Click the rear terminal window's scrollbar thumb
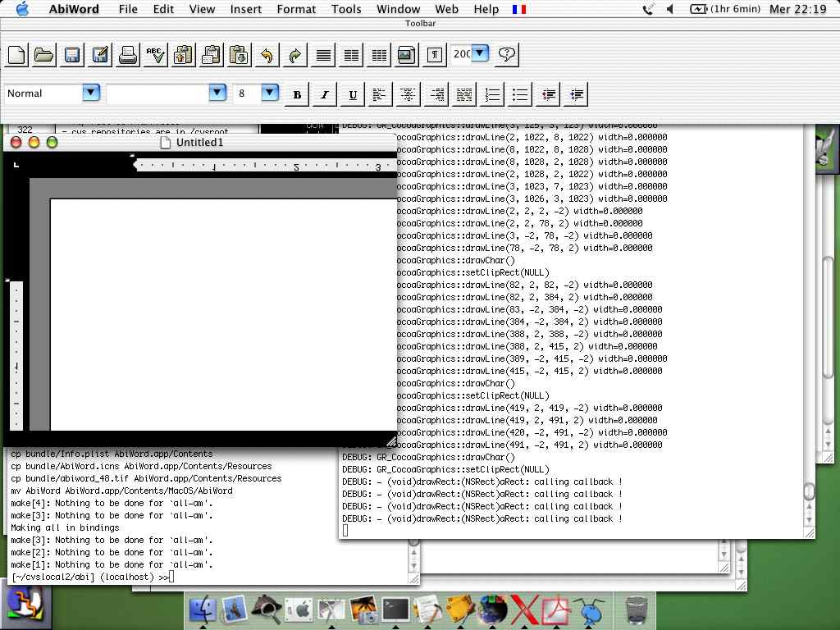The width and height of the screenshot is (840, 630). [x=829, y=318]
